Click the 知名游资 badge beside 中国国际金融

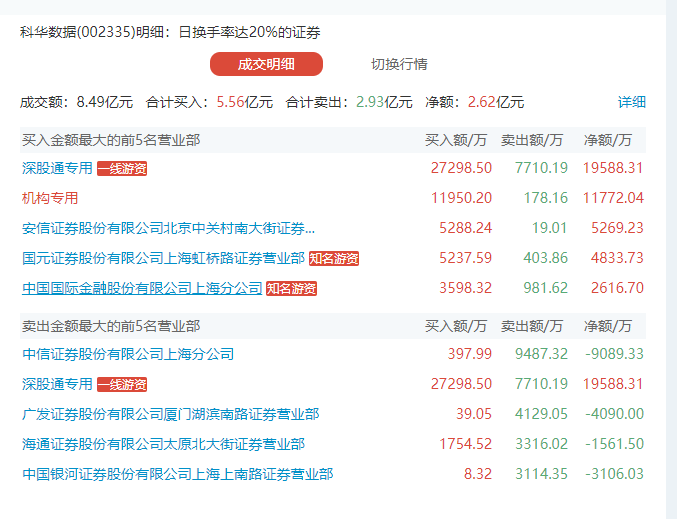click(x=291, y=288)
